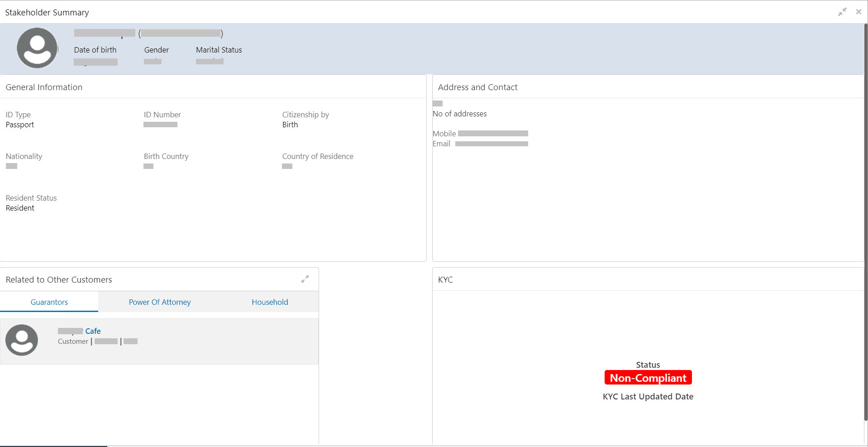
Task: Select the Household tab
Action: click(270, 302)
